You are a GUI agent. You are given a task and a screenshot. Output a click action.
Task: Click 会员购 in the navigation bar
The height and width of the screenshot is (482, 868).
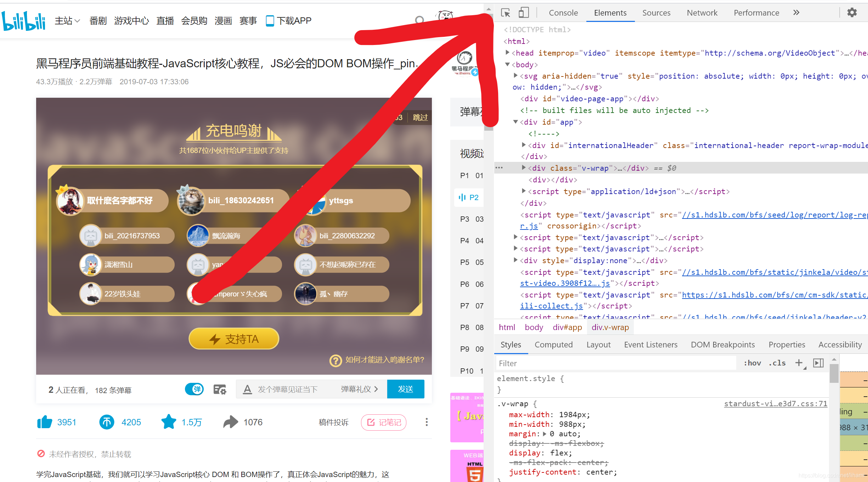194,21
